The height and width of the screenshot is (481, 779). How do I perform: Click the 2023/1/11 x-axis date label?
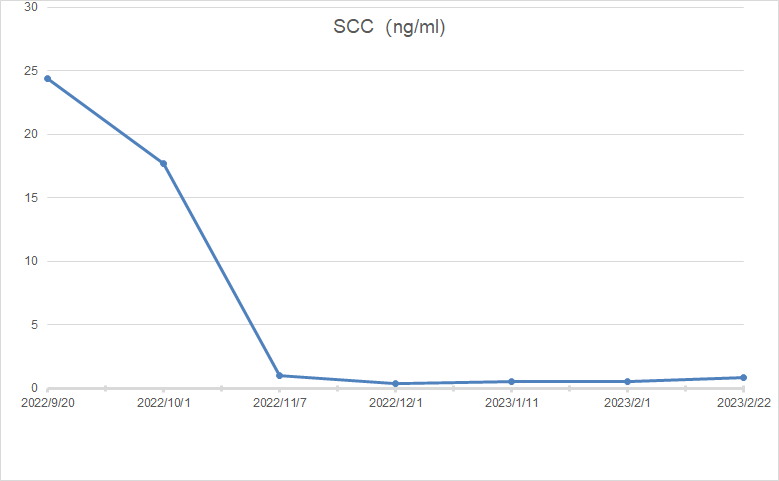[512, 403]
